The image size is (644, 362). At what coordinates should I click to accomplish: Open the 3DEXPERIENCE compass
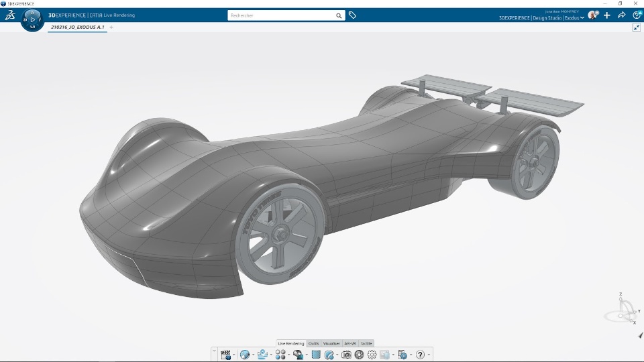pos(32,19)
